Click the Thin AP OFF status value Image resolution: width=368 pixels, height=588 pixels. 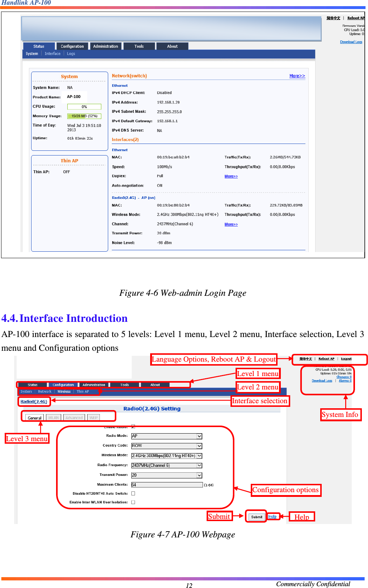(67, 172)
